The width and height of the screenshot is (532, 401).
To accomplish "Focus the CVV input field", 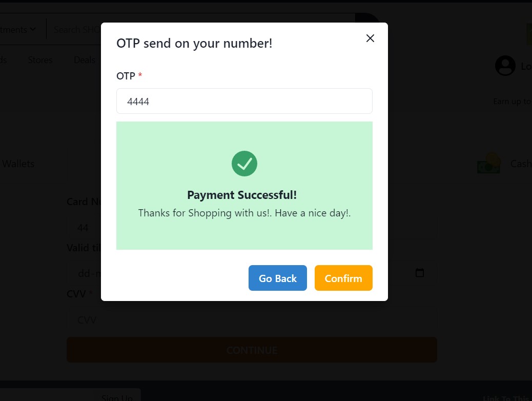I will pos(205,319).
